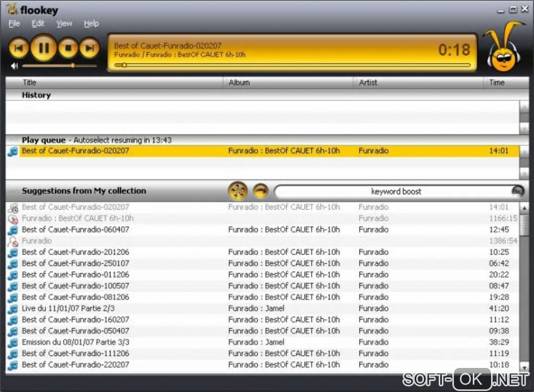Click the track progress bar
This screenshot has height=392, width=534.
(292, 65)
